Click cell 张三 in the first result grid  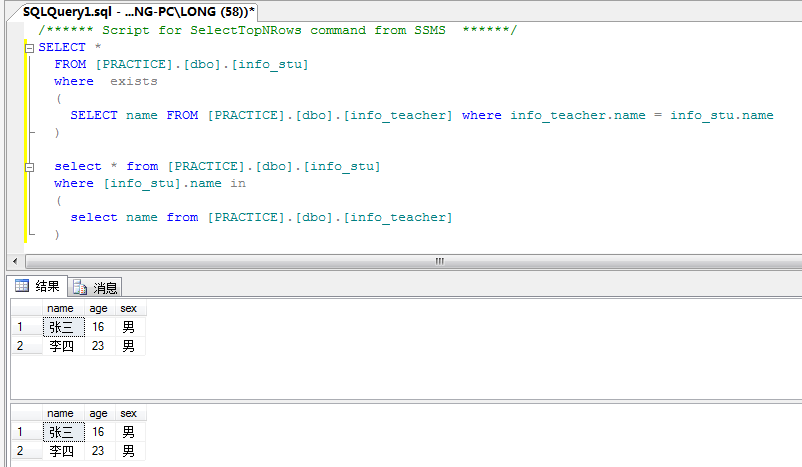point(63,327)
